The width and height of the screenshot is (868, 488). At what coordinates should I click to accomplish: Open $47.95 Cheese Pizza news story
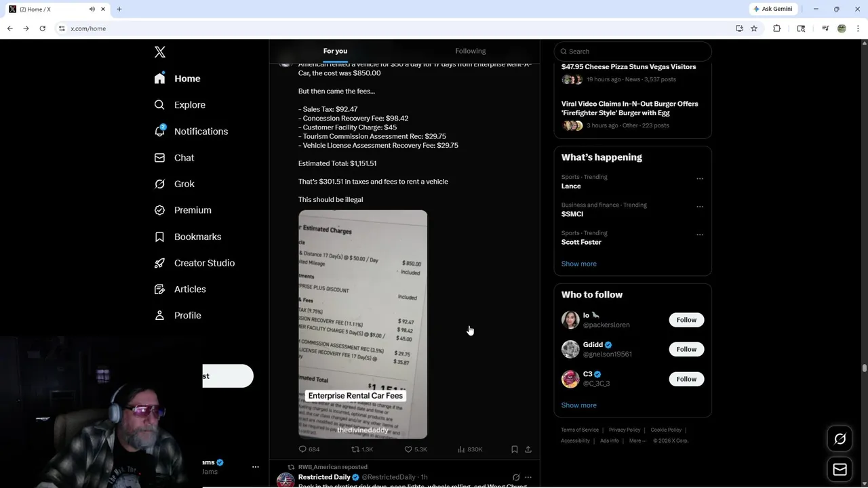click(629, 67)
